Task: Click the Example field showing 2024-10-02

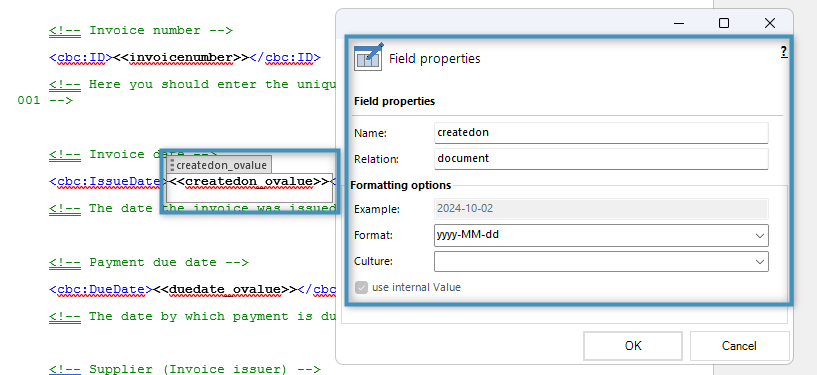Action: coord(601,209)
